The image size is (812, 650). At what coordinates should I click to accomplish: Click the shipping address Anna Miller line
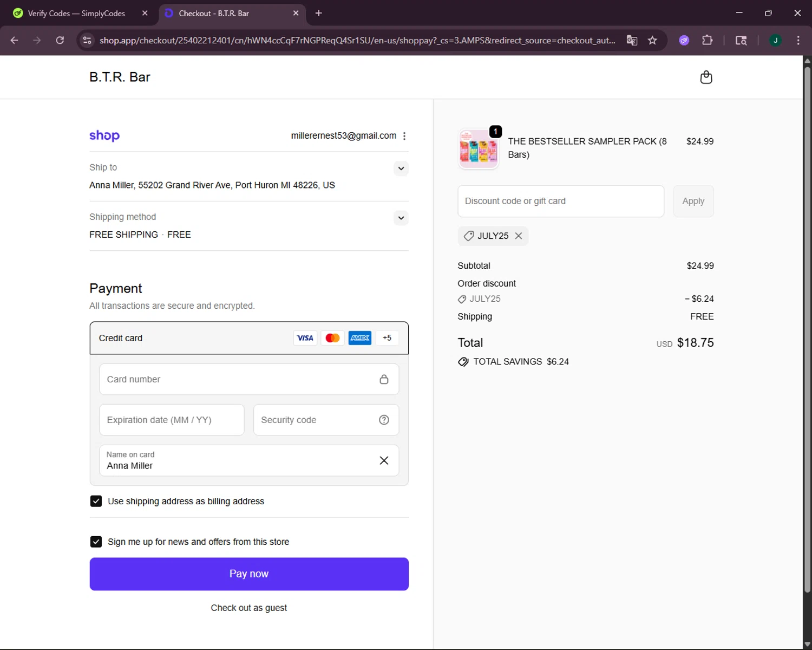[x=212, y=185]
